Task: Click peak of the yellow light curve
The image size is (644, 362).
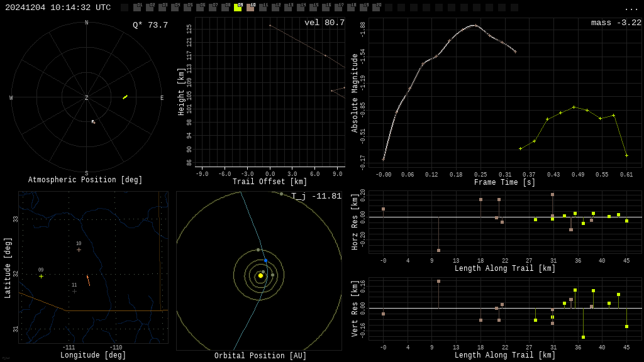Action: pos(574,107)
